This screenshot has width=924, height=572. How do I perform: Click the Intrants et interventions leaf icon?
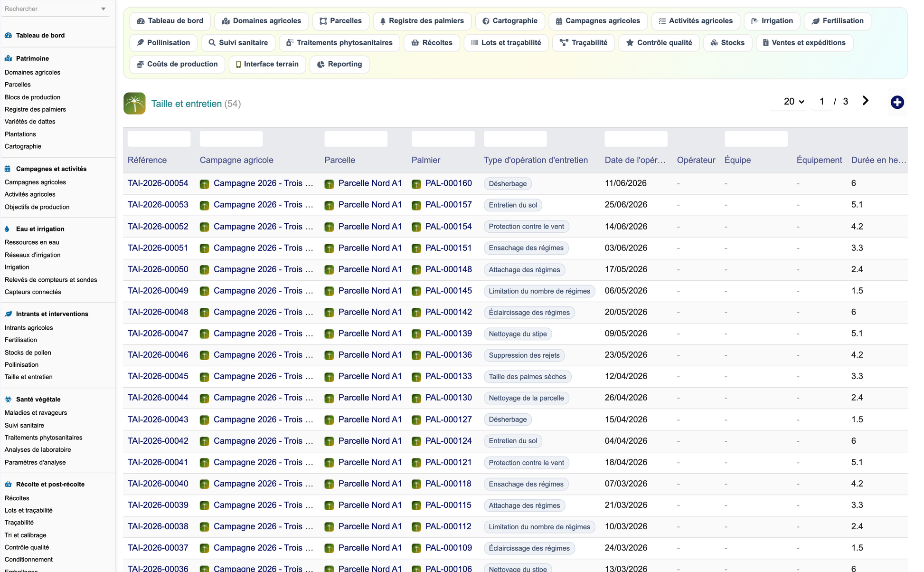pyautogui.click(x=8, y=314)
